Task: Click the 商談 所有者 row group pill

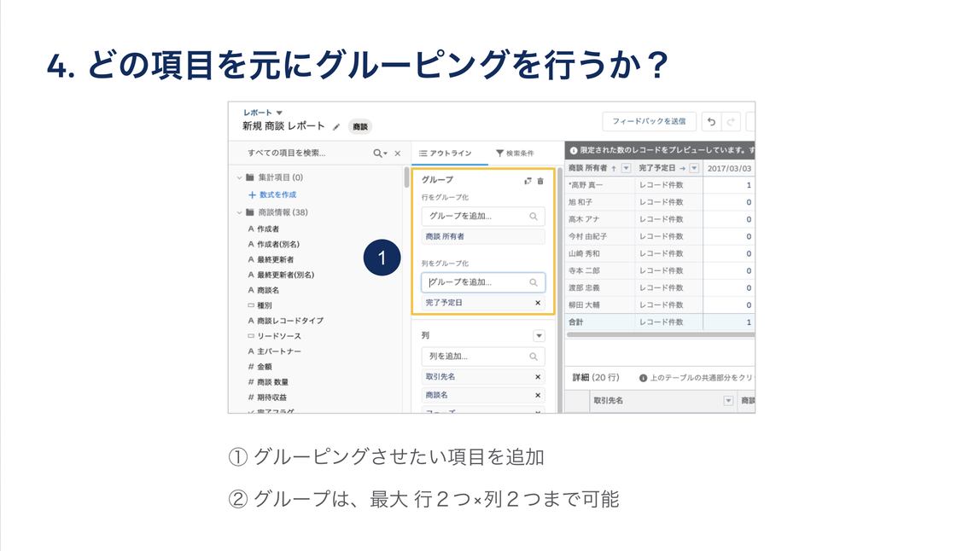Action: (x=483, y=237)
